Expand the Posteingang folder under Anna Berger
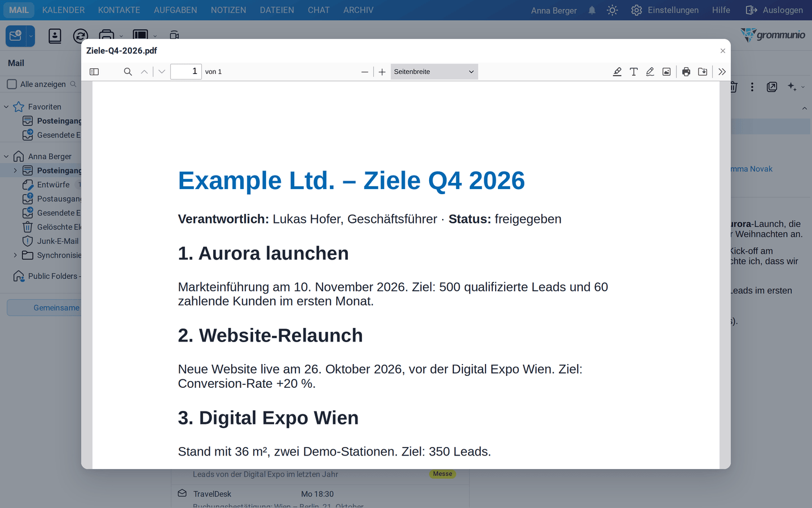Viewport: 812px width, 508px height. [15, 170]
